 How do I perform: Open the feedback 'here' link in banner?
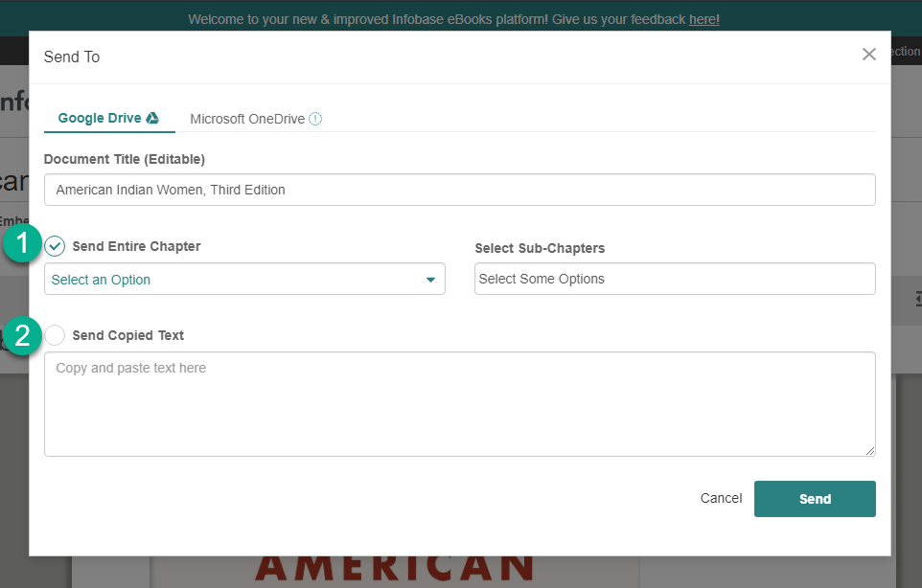pyautogui.click(x=703, y=19)
